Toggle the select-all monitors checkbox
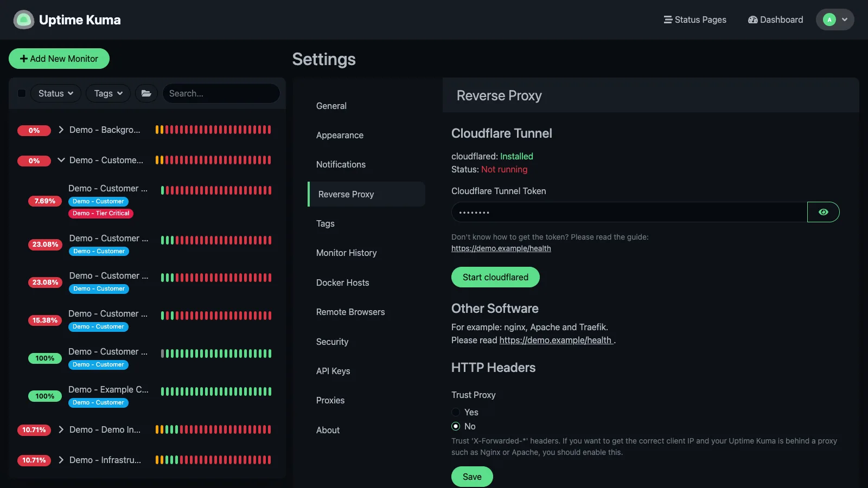Image resolution: width=868 pixels, height=488 pixels. 22,93
